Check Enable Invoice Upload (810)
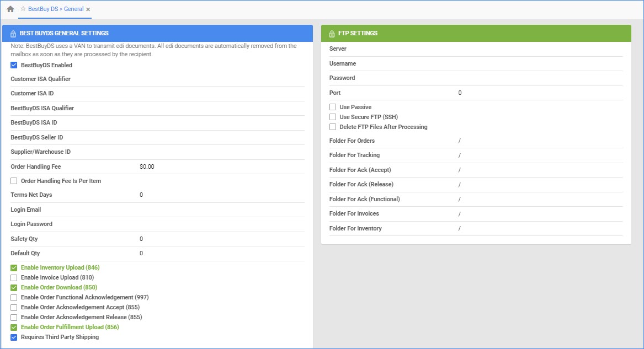 (x=14, y=278)
